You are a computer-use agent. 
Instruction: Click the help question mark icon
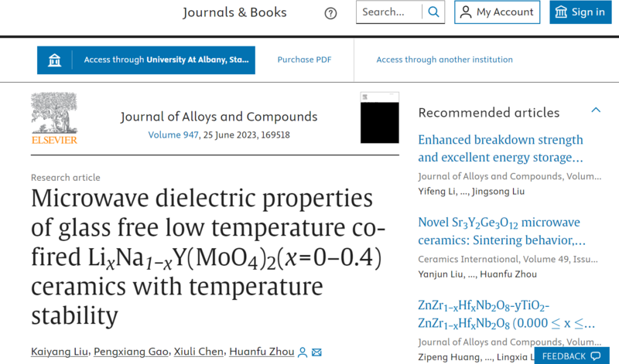coord(330,13)
